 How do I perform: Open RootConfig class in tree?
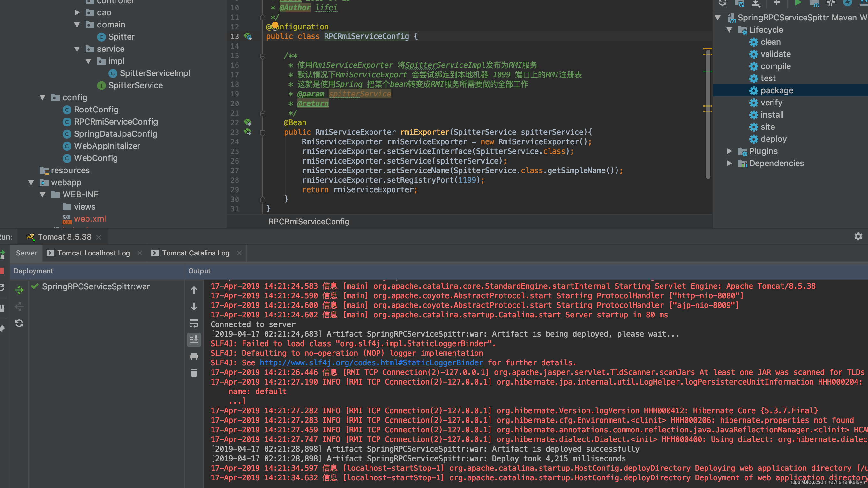(96, 110)
